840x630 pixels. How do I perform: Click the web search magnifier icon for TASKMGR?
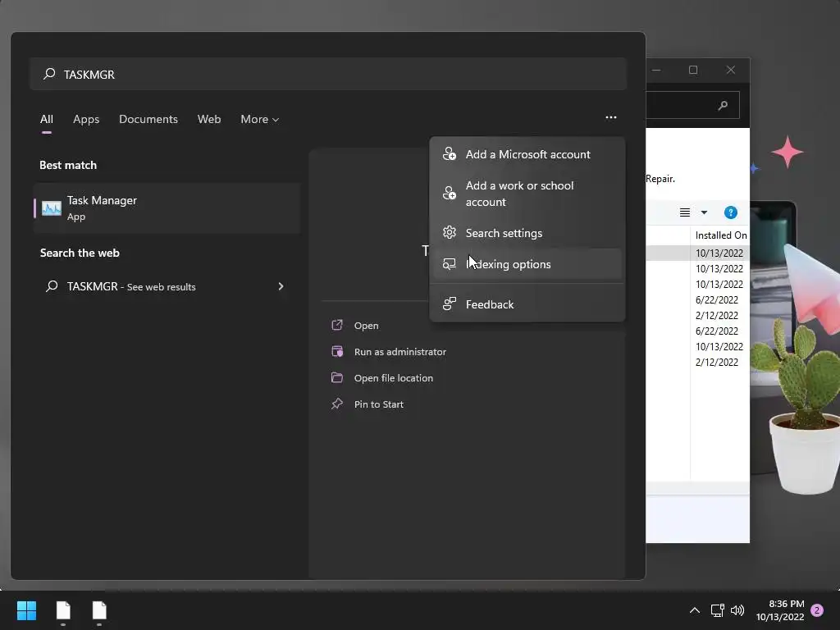click(x=52, y=286)
